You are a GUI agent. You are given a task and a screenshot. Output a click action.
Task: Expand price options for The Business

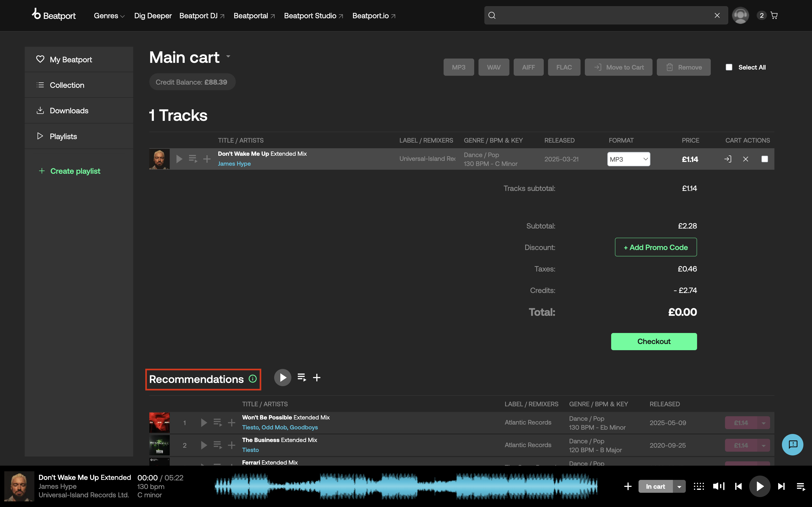[x=764, y=445]
